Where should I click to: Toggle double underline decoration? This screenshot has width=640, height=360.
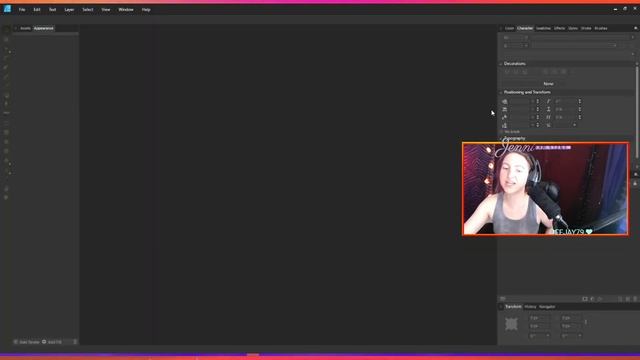click(x=525, y=72)
